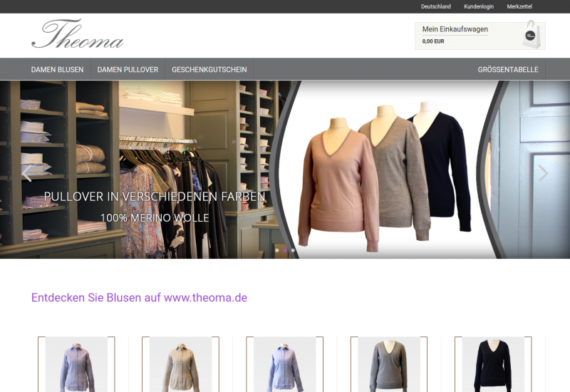Screen dimensions: 570x392
Task: Advance to next slide with right arrow
Action: (x=543, y=172)
